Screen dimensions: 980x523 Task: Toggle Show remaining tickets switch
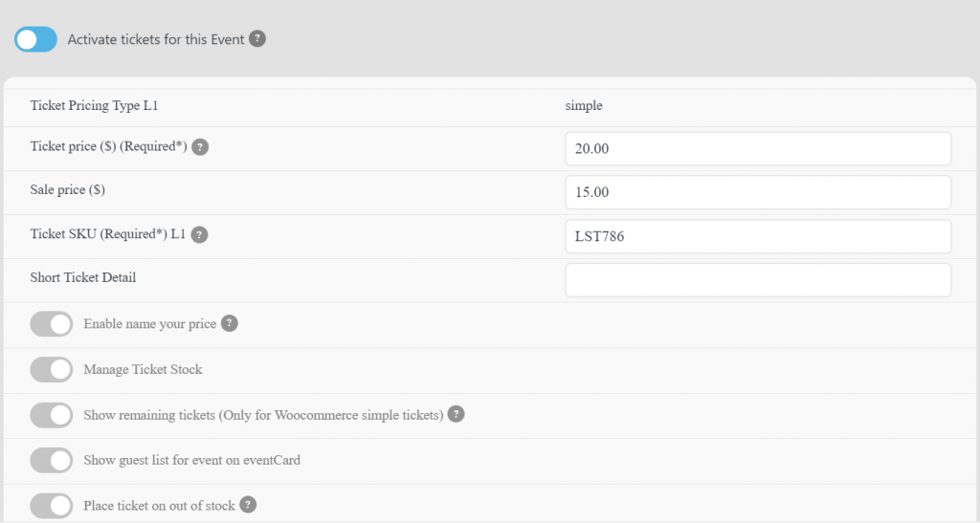point(52,415)
